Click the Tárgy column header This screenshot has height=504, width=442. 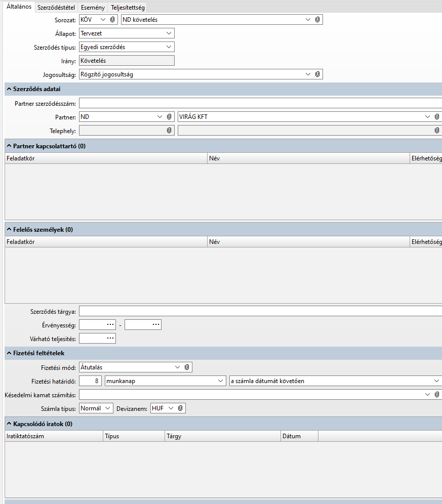[x=223, y=436]
